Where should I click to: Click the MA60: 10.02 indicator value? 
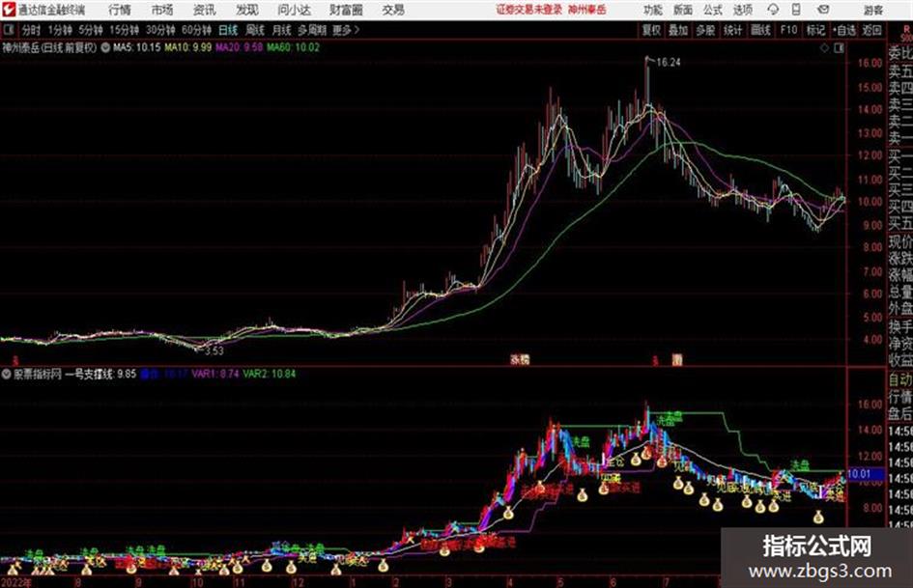pos(294,47)
